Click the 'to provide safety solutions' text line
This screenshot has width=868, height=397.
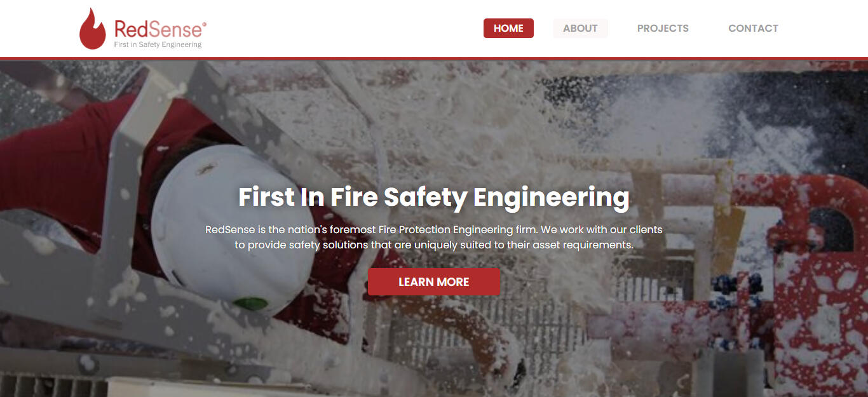[434, 245]
